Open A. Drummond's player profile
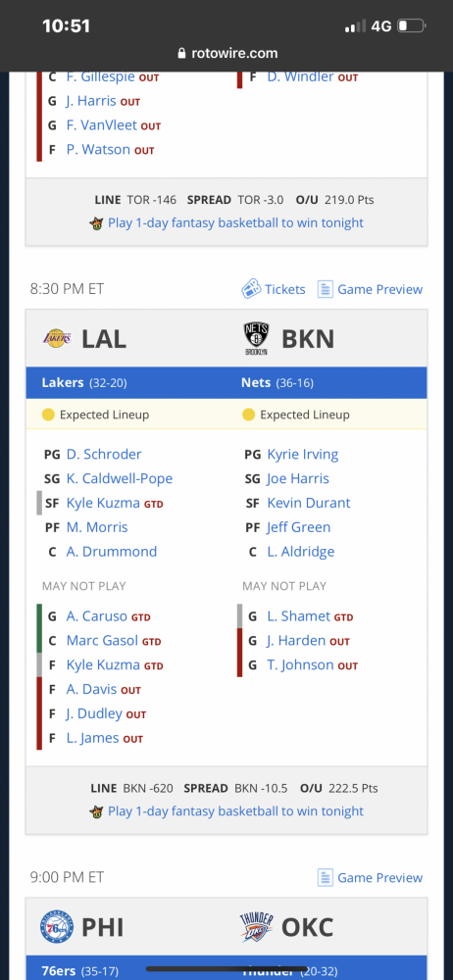This screenshot has width=453, height=980. (x=112, y=552)
